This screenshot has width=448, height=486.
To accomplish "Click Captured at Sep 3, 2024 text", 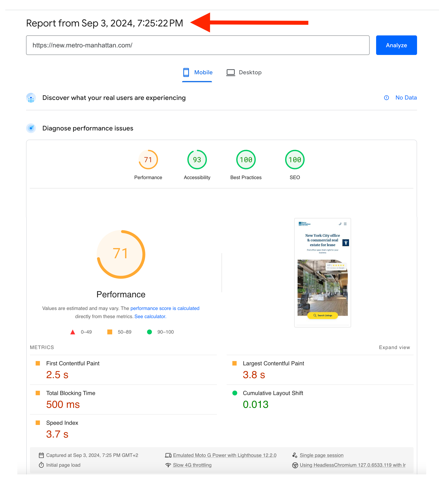I will click(92, 455).
